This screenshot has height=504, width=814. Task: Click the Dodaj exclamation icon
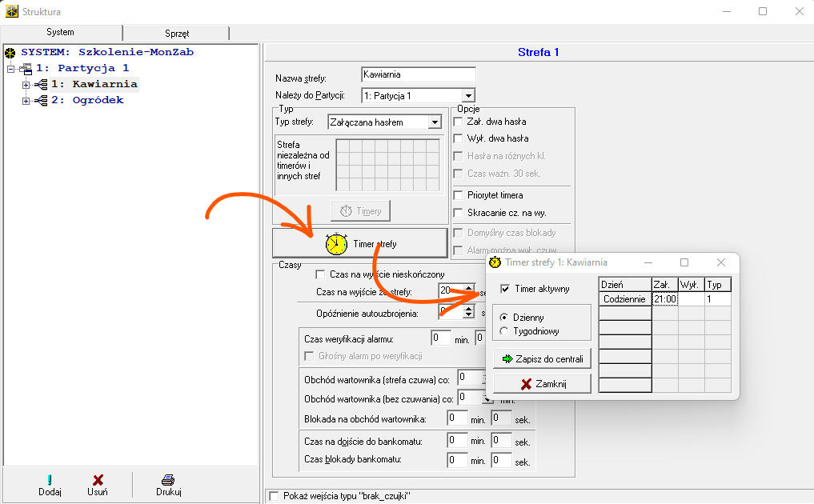(50, 480)
